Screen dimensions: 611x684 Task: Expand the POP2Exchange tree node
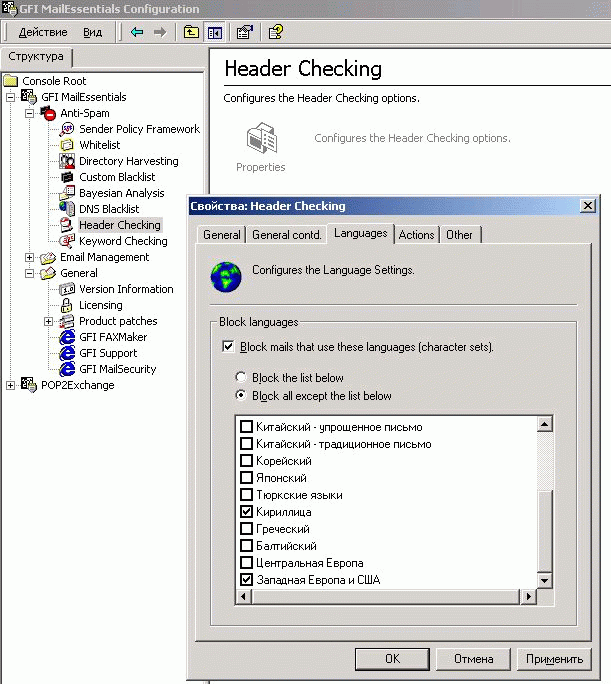10,386
